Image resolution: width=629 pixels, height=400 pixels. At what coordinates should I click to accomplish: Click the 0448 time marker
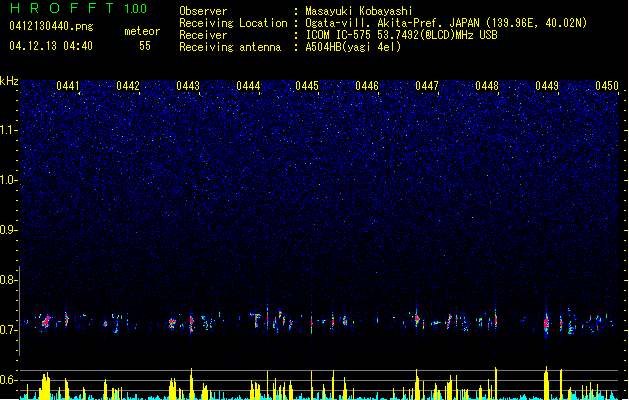[x=487, y=86]
